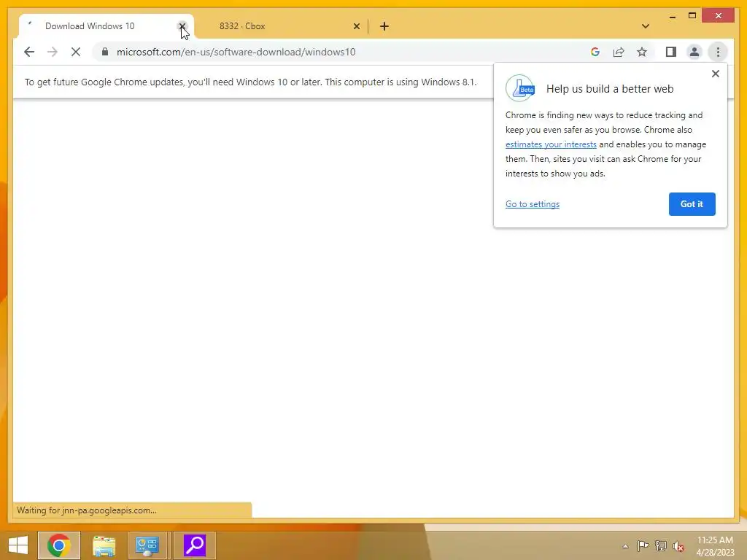Open the purple search app in taskbar
Screen dimensions: 747x560
[194, 545]
